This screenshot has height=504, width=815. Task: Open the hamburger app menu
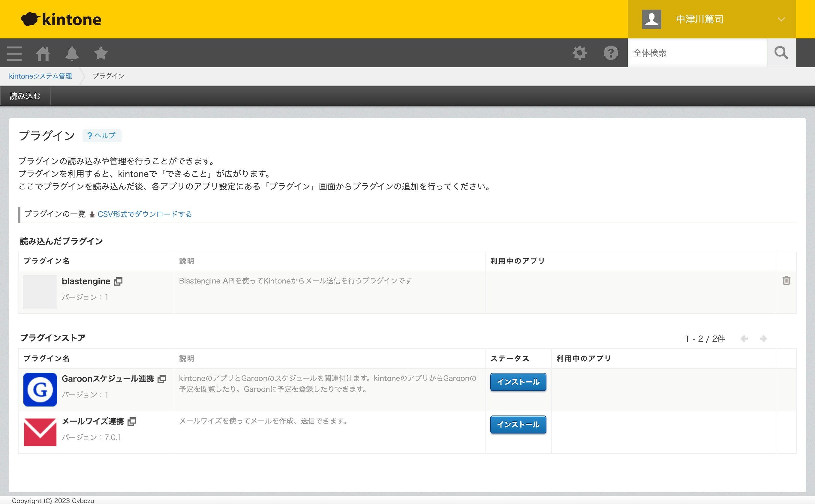click(x=14, y=53)
